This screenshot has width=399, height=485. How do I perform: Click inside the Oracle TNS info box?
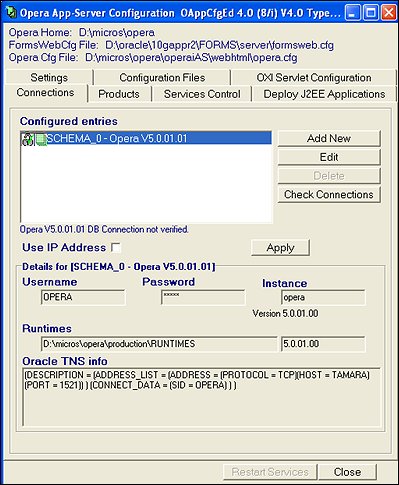(201, 397)
